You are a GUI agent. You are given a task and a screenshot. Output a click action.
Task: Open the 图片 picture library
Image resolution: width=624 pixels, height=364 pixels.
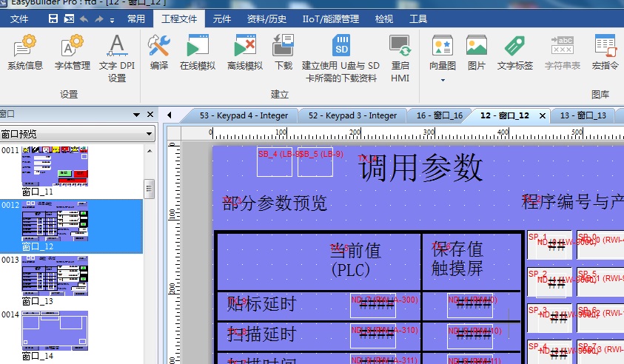pos(476,53)
